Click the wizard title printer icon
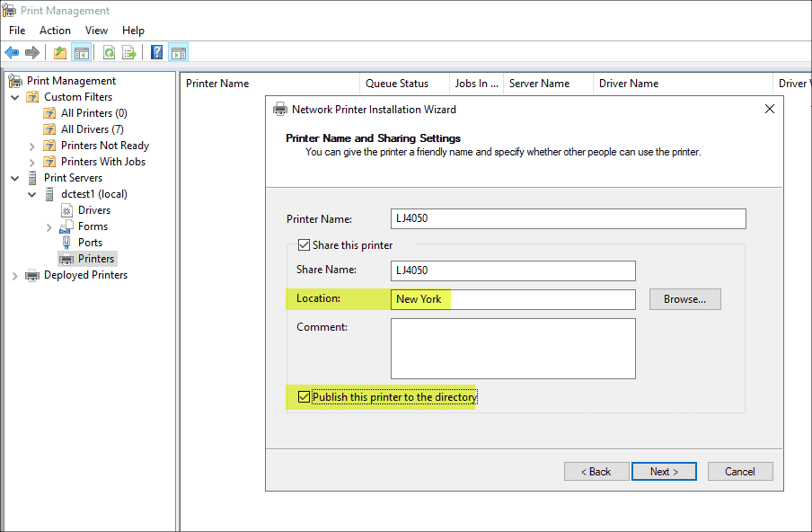This screenshot has width=812, height=532. tap(280, 110)
